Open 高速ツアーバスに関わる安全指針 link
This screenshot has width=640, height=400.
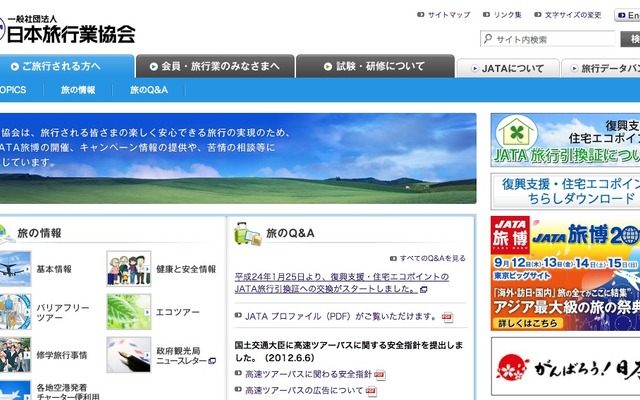coord(308,374)
